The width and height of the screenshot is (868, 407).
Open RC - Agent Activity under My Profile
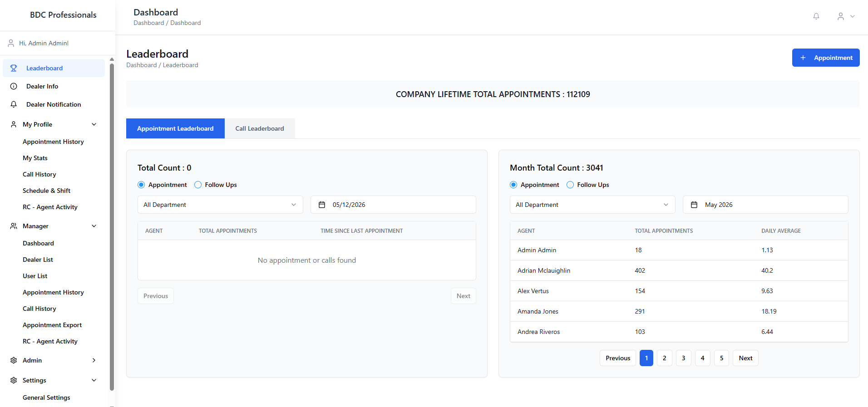pyautogui.click(x=50, y=207)
